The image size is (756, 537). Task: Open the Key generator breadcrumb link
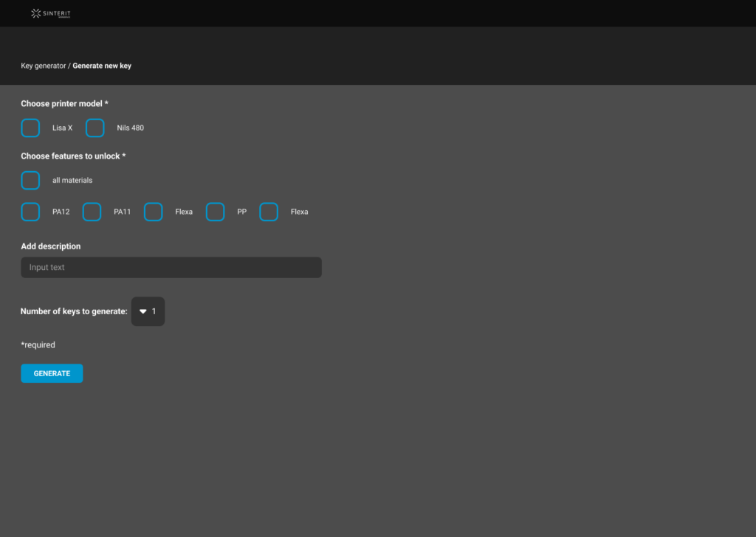(43, 66)
